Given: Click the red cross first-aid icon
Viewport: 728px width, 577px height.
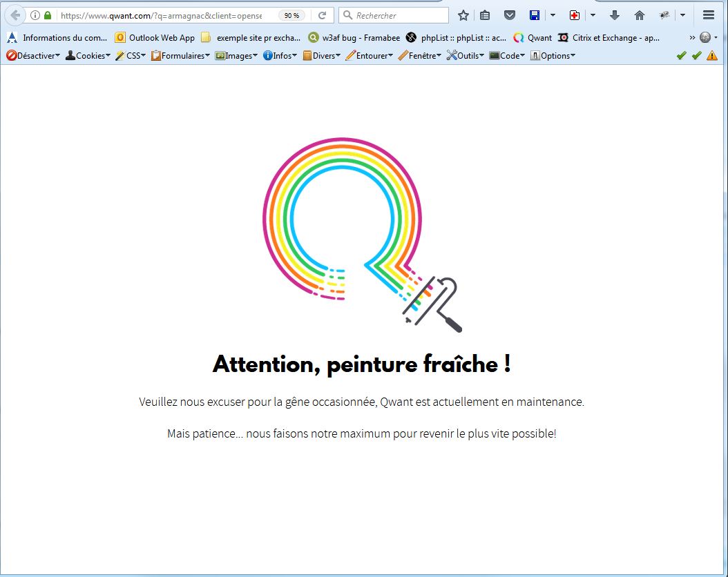Looking at the screenshot, I should [x=575, y=15].
